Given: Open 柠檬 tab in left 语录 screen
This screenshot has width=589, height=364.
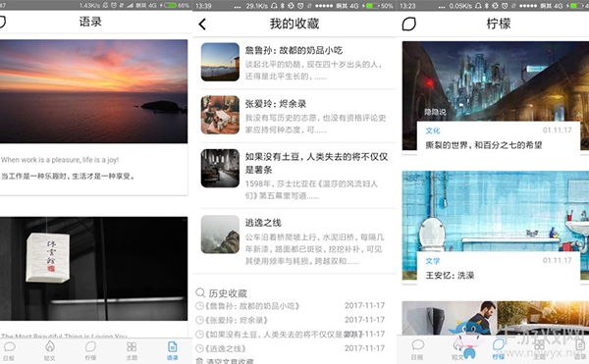Looking at the screenshot, I should click(x=90, y=351).
